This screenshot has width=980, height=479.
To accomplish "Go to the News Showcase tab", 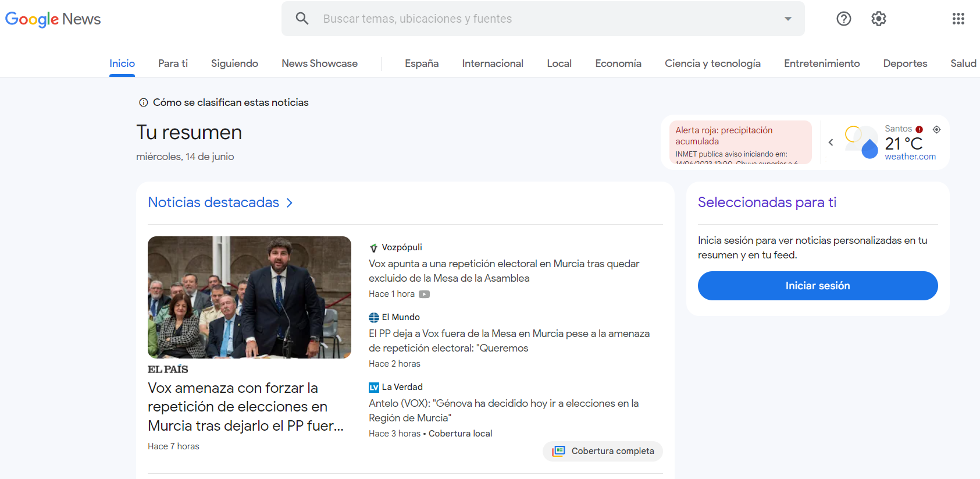I will tap(319, 63).
